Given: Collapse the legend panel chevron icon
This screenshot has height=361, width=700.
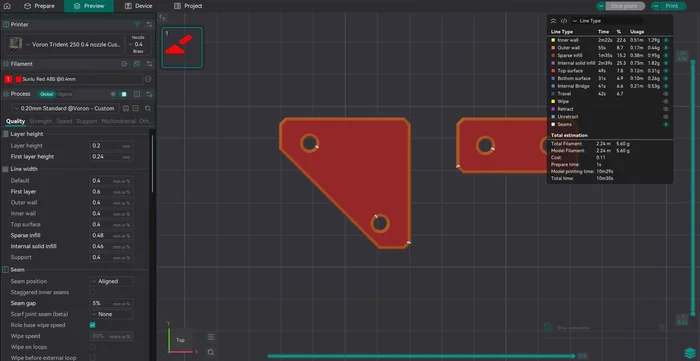Looking at the screenshot, I should point(553,21).
